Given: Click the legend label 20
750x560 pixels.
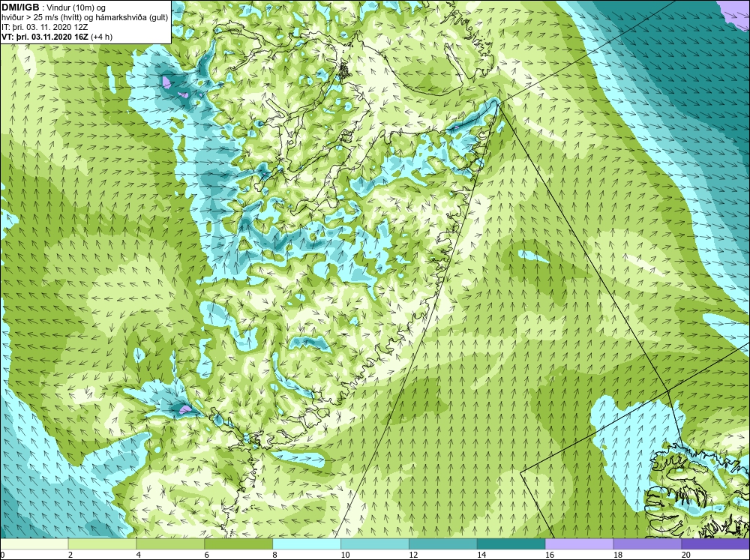Looking at the screenshot, I should coord(686,555).
